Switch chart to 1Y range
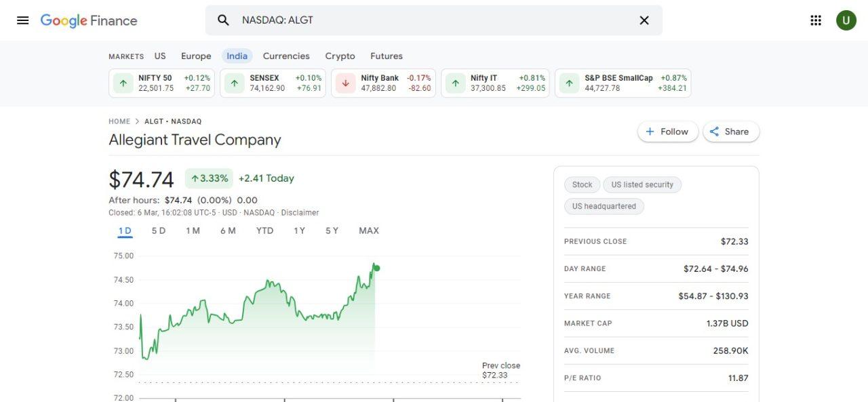This screenshot has width=868, height=402. (299, 231)
